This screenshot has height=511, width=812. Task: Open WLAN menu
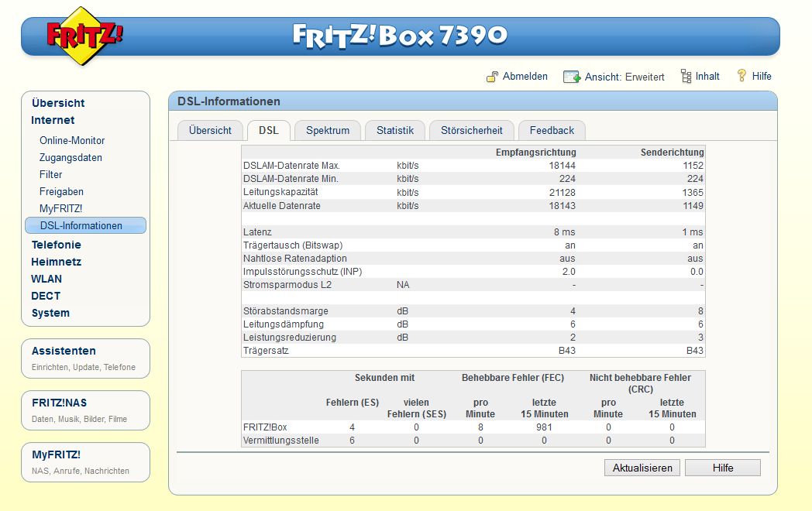click(46, 279)
